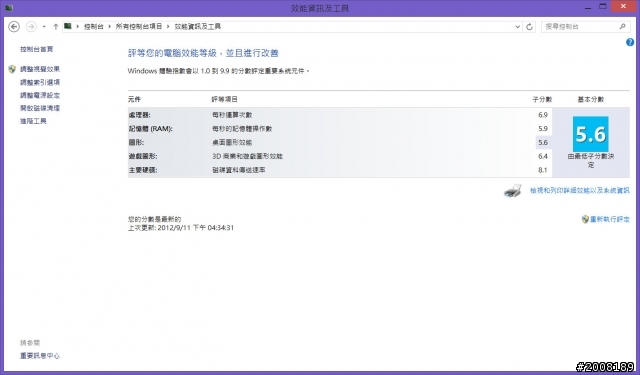Click the forward navigation arrow

(x=31, y=27)
